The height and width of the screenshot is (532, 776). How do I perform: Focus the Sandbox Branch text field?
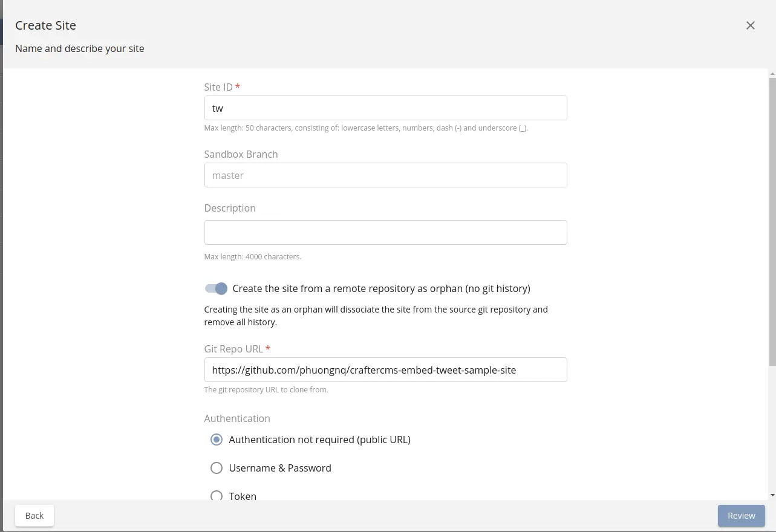pyautogui.click(x=385, y=175)
